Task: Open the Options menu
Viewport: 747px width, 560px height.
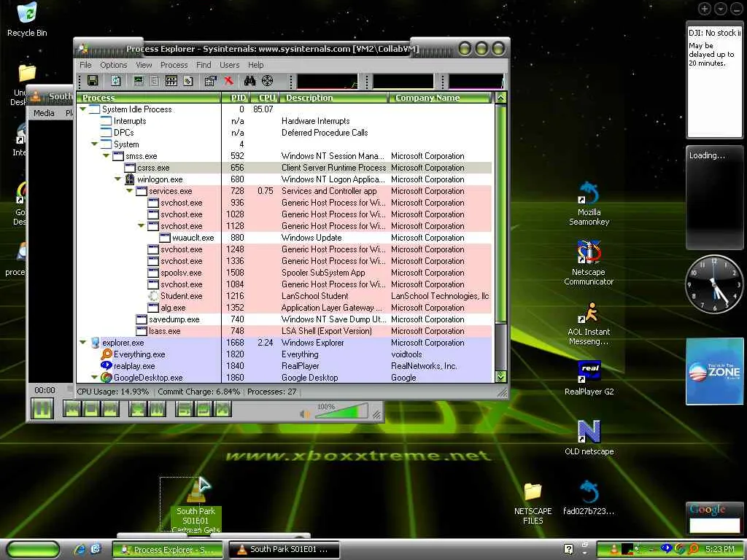Action: (113, 65)
